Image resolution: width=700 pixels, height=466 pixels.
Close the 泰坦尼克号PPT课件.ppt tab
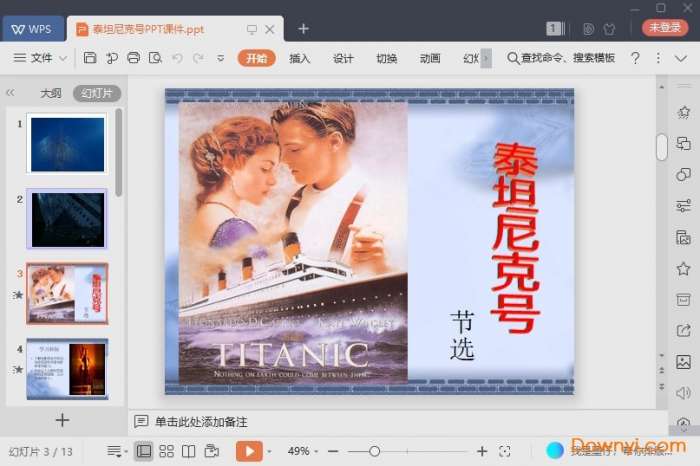tap(270, 29)
